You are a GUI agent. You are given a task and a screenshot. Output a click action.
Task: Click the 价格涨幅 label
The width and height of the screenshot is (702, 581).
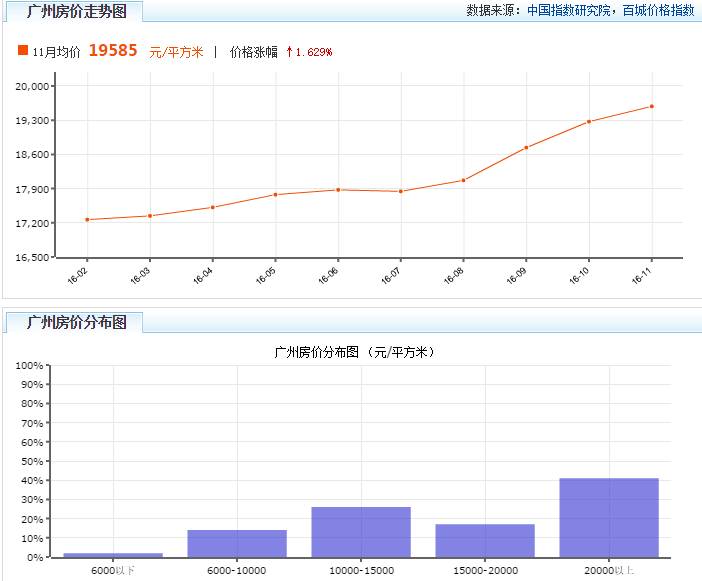click(253, 52)
